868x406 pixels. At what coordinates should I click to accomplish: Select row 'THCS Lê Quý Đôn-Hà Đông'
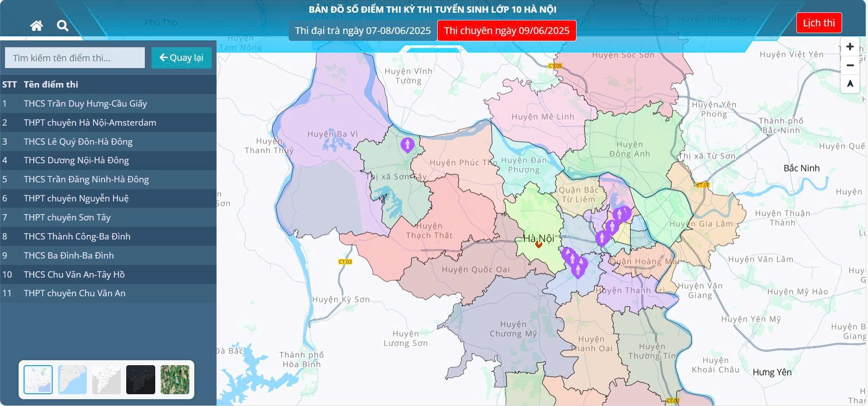108,142
